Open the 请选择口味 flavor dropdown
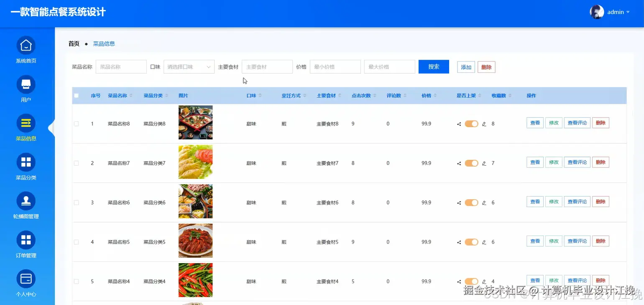 (x=189, y=67)
